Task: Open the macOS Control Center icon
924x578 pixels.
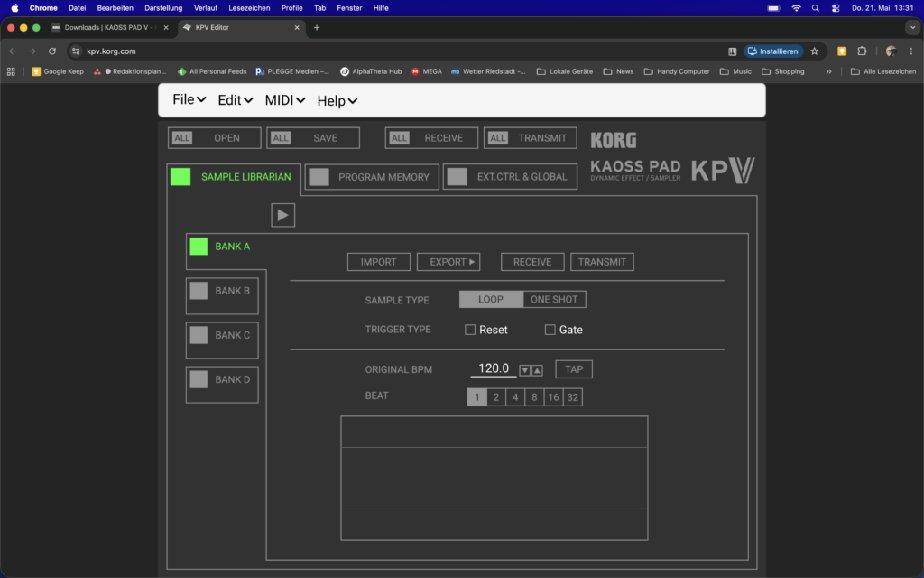Action: [x=836, y=8]
